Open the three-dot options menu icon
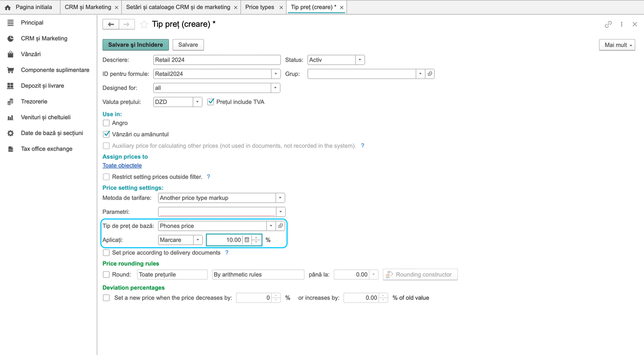Screen dimensions: 644x355 [622, 24]
